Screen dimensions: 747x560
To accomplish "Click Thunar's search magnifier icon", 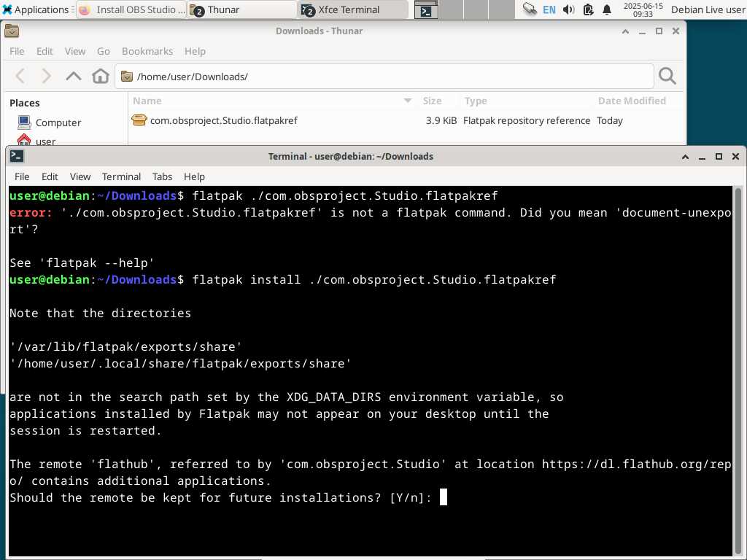I will pyautogui.click(x=667, y=76).
